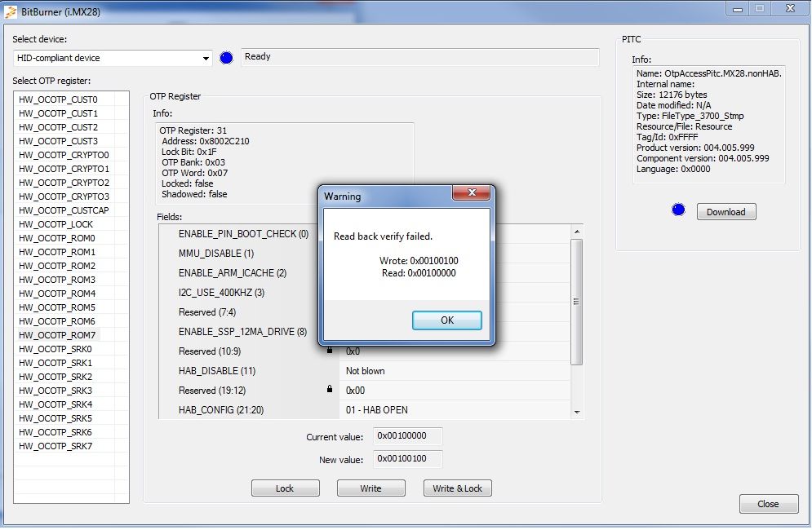Select HW_OCOTP_SRK5 register
812x530 pixels.
(x=55, y=418)
